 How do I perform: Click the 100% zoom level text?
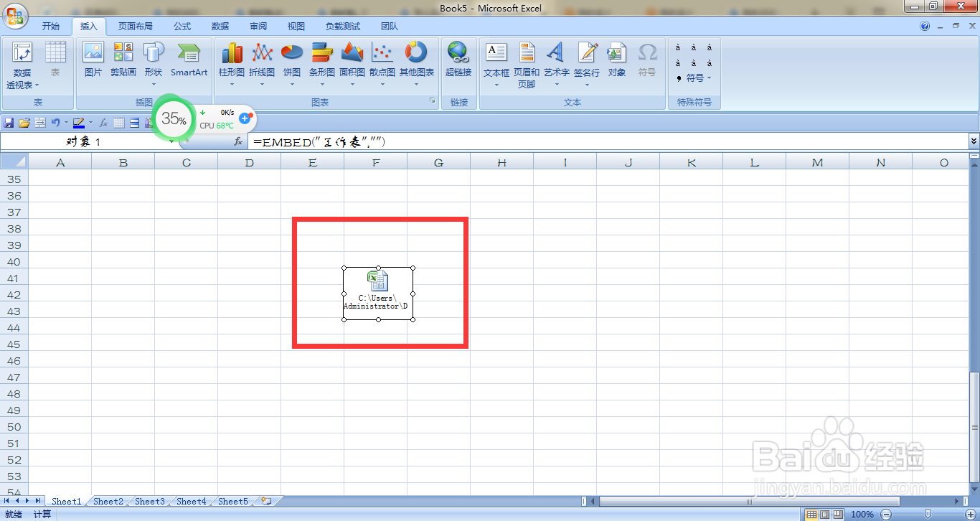862,514
